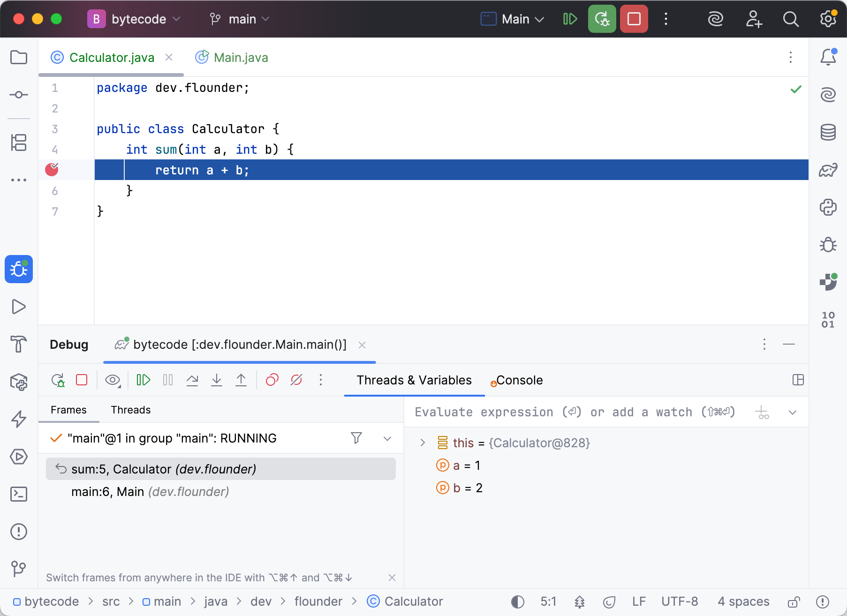Toggle the eye watch view settings icon

(113, 380)
